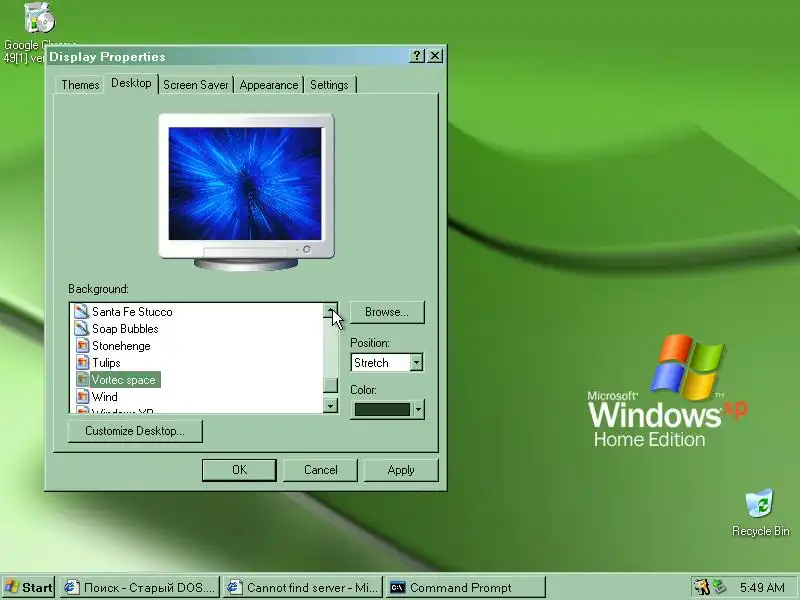Click the Stonehenge image icon
The image size is (800, 600).
tap(82, 345)
